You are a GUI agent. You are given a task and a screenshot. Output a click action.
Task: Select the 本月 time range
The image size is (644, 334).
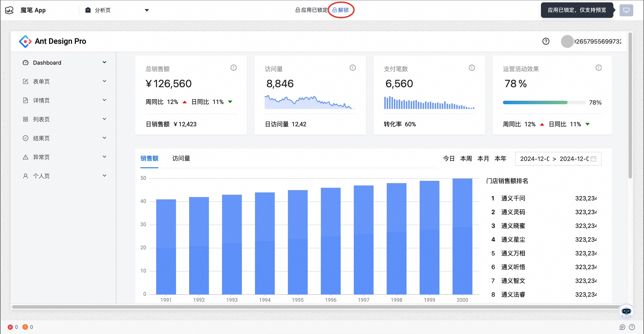[x=483, y=159]
